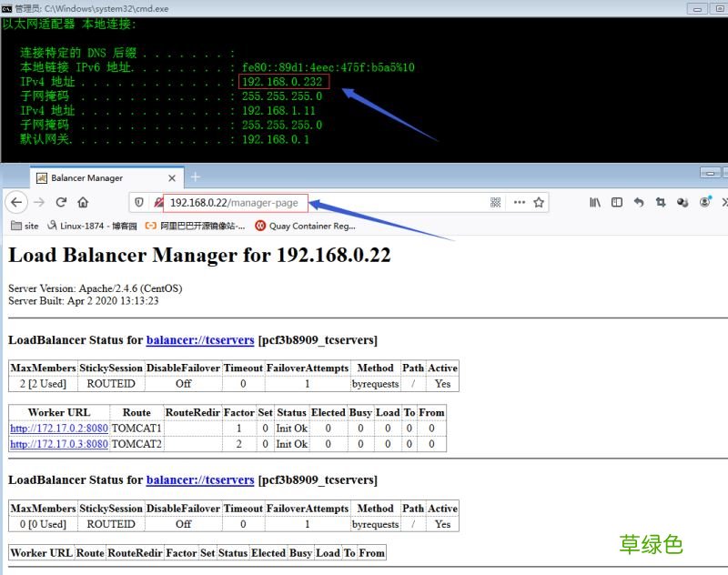The width and height of the screenshot is (728, 575).
Task: Click the '0 [0 Used]' MaxMembers cell
Action: coord(43,524)
